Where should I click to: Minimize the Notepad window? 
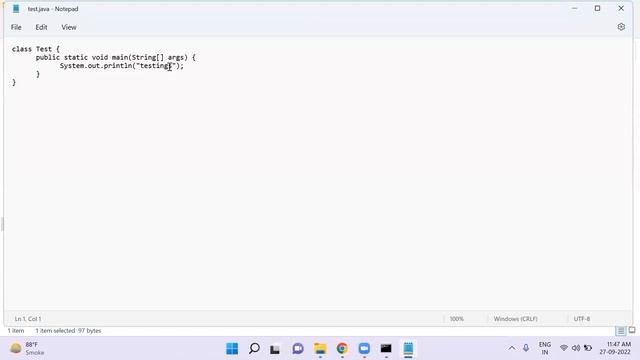pyautogui.click(x=574, y=9)
